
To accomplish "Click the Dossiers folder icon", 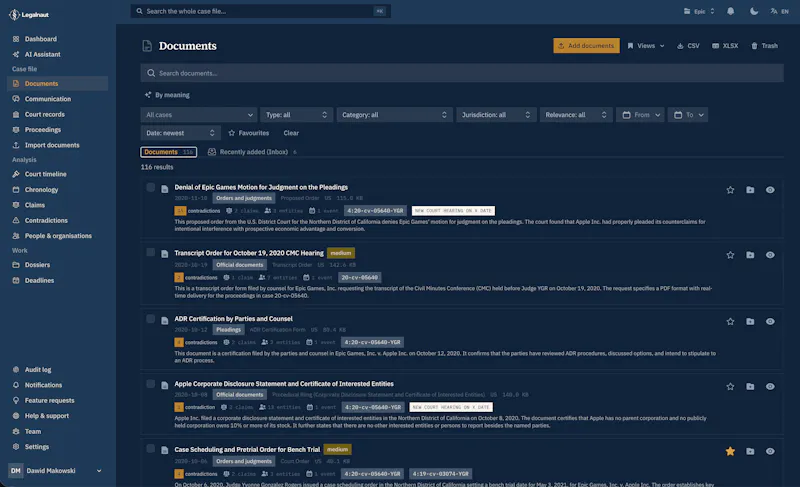I will pyautogui.click(x=16, y=265).
